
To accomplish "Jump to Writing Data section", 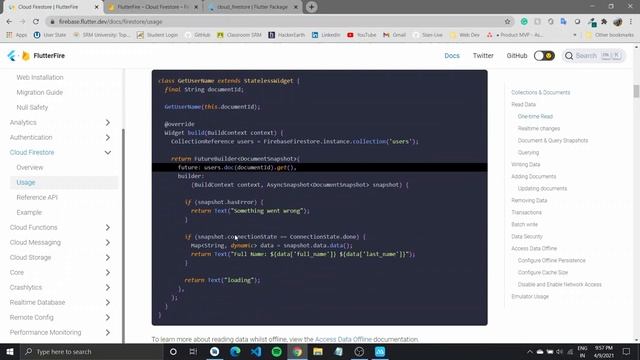I will click(525, 164).
